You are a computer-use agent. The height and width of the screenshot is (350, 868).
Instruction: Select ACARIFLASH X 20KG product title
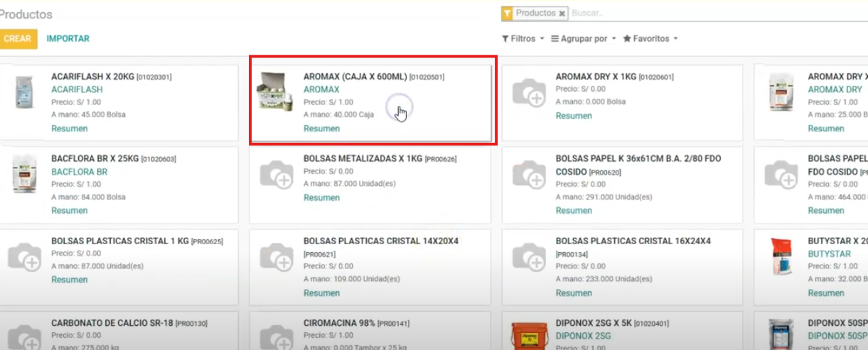[92, 77]
